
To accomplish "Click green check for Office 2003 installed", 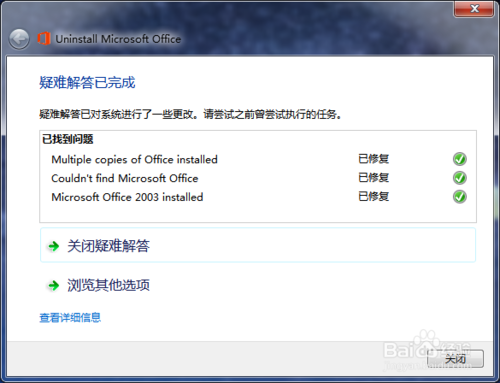I will pos(460,197).
